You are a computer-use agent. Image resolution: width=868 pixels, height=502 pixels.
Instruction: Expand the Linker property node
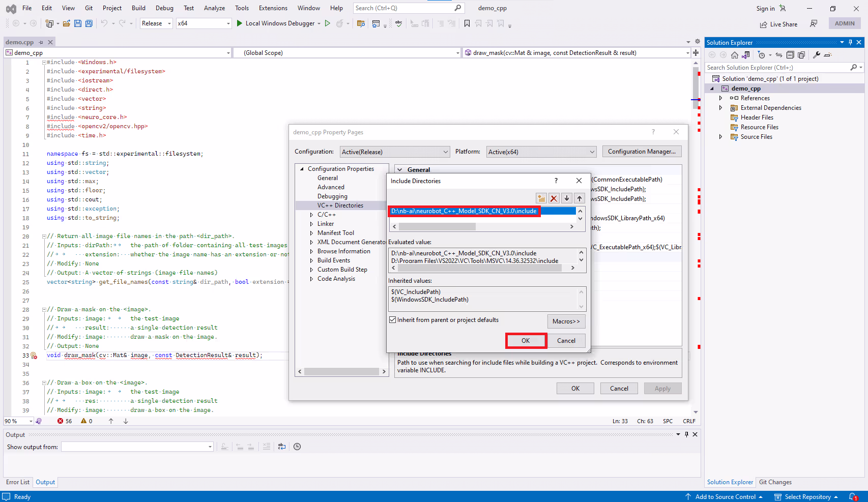311,224
